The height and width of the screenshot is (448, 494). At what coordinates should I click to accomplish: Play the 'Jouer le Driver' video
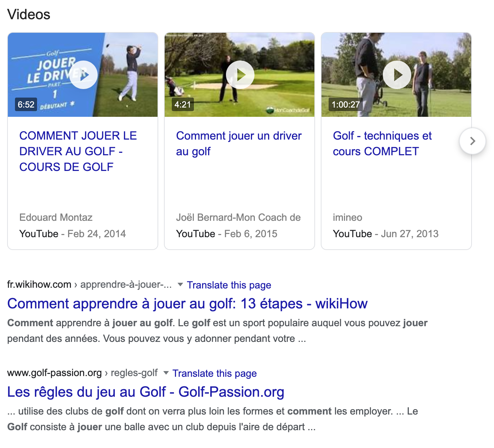click(x=83, y=75)
